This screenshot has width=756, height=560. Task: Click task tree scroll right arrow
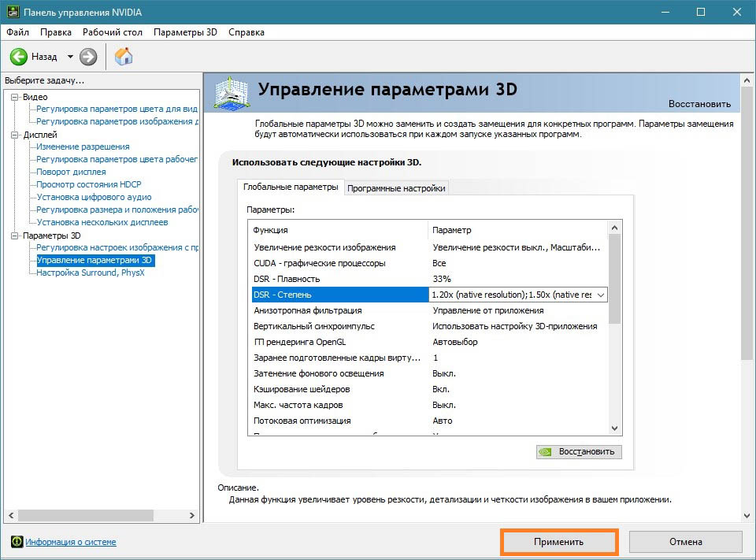192,515
